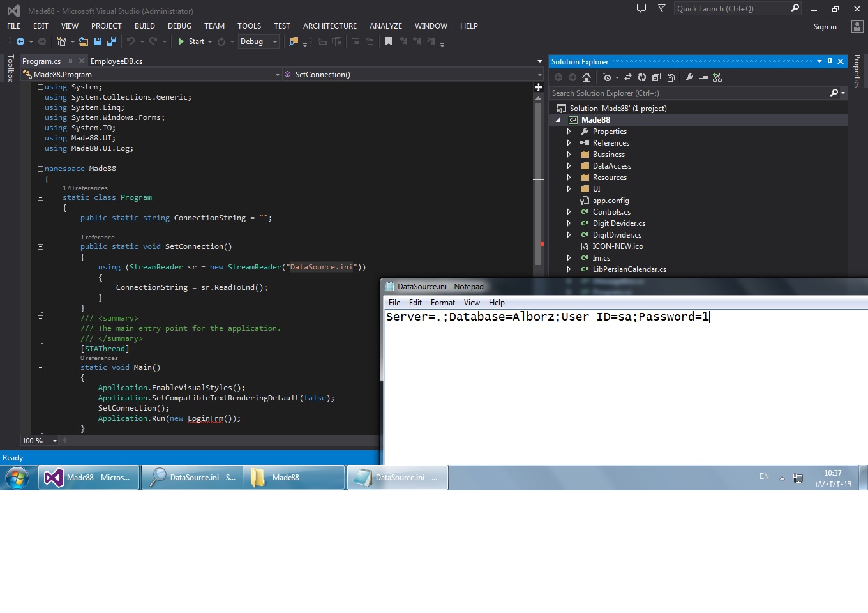The width and height of the screenshot is (868, 613).
Task: Click the Collapse All icon in Solution Explorer
Action: point(656,77)
